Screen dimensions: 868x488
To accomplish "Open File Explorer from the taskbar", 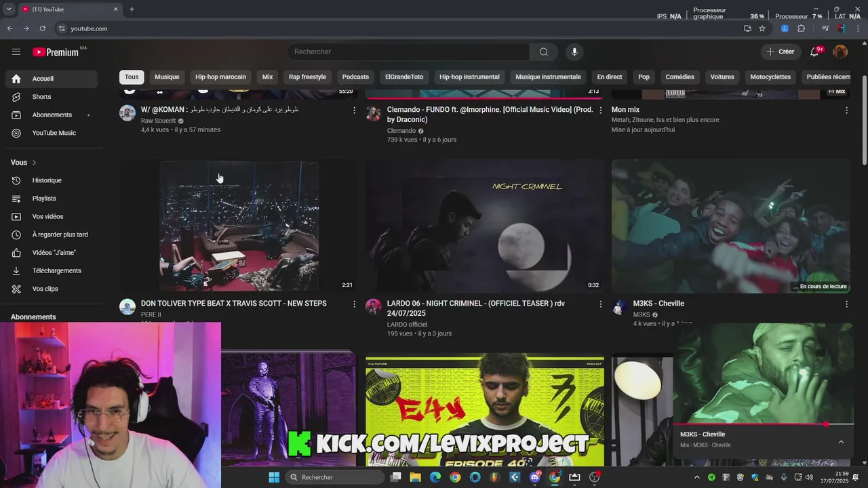I will [415, 477].
